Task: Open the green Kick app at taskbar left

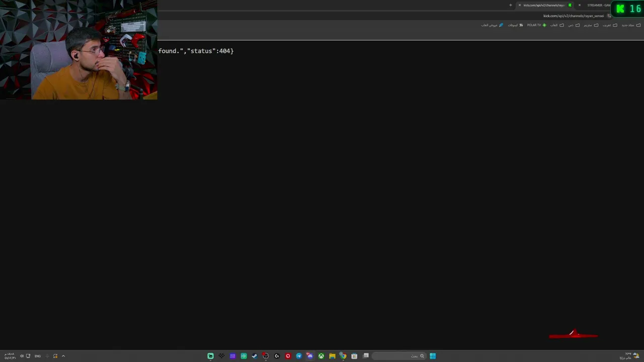Action: pos(210,356)
